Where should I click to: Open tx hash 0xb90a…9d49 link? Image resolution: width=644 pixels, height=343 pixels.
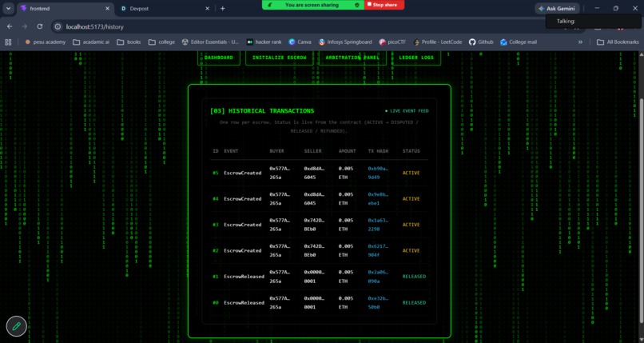(377, 173)
